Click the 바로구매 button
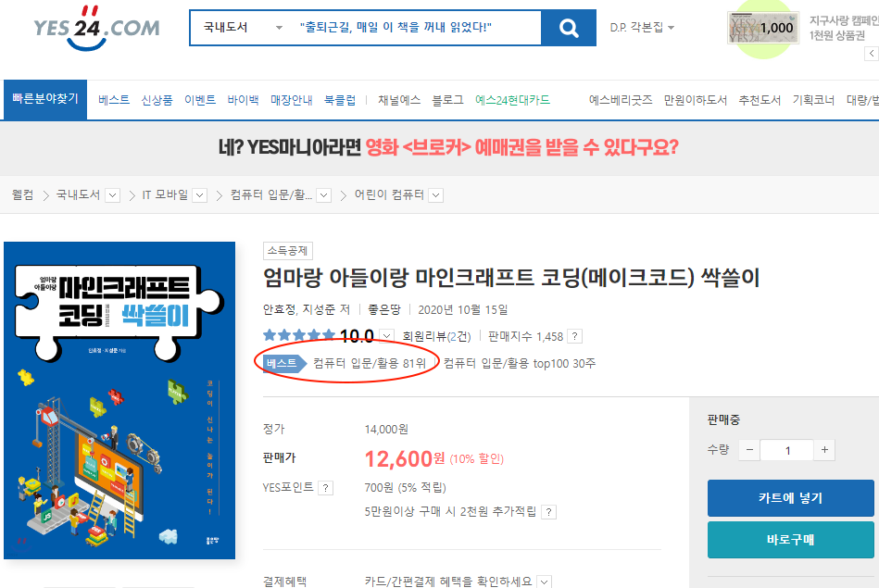Screen dimensions: 879x588 pyautogui.click(x=790, y=540)
